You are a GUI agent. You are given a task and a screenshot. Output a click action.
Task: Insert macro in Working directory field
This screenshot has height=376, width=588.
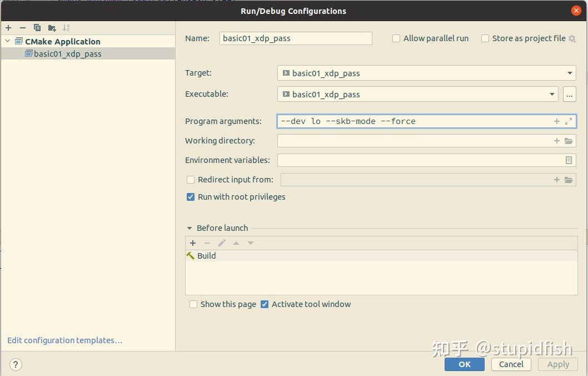[556, 141]
